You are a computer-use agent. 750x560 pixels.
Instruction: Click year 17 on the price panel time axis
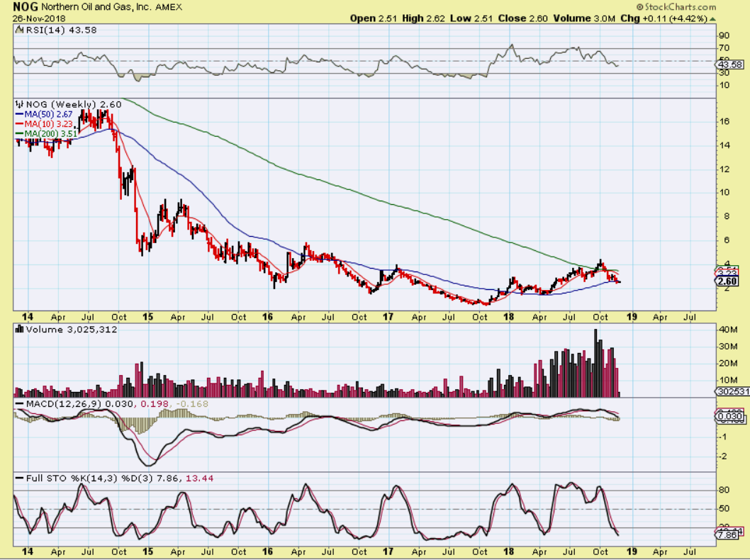(x=388, y=317)
